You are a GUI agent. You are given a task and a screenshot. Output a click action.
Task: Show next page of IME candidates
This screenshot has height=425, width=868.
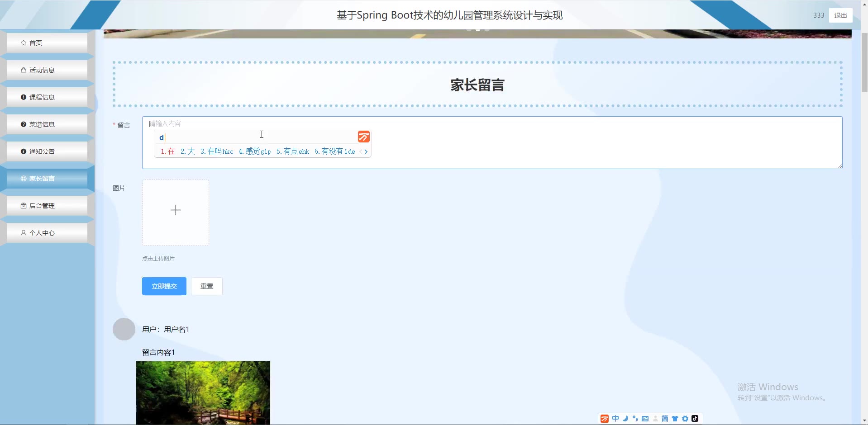tap(366, 152)
